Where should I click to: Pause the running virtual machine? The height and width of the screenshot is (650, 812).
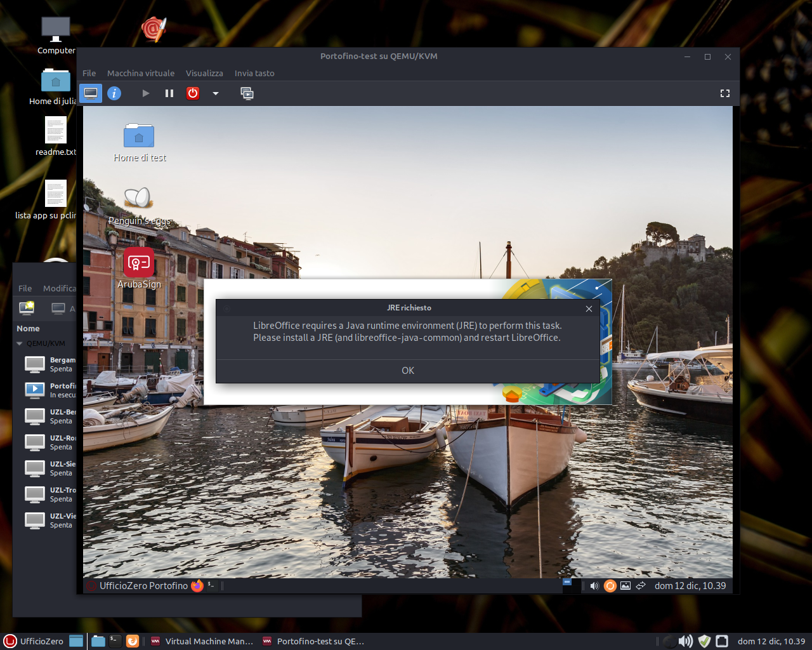[x=169, y=93]
